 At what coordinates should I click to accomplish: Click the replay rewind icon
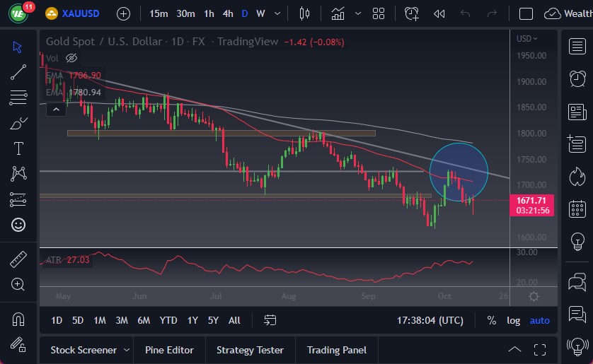point(439,13)
